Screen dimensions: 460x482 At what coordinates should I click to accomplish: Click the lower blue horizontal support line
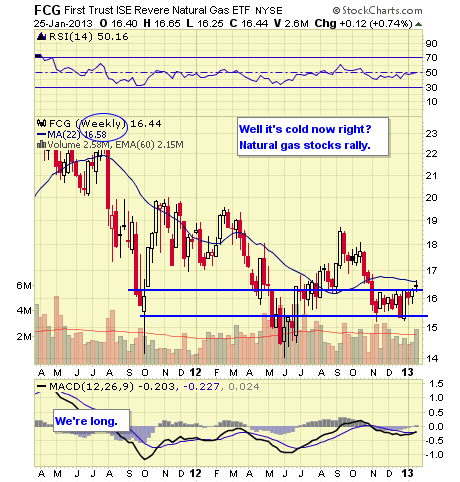[x=284, y=316]
